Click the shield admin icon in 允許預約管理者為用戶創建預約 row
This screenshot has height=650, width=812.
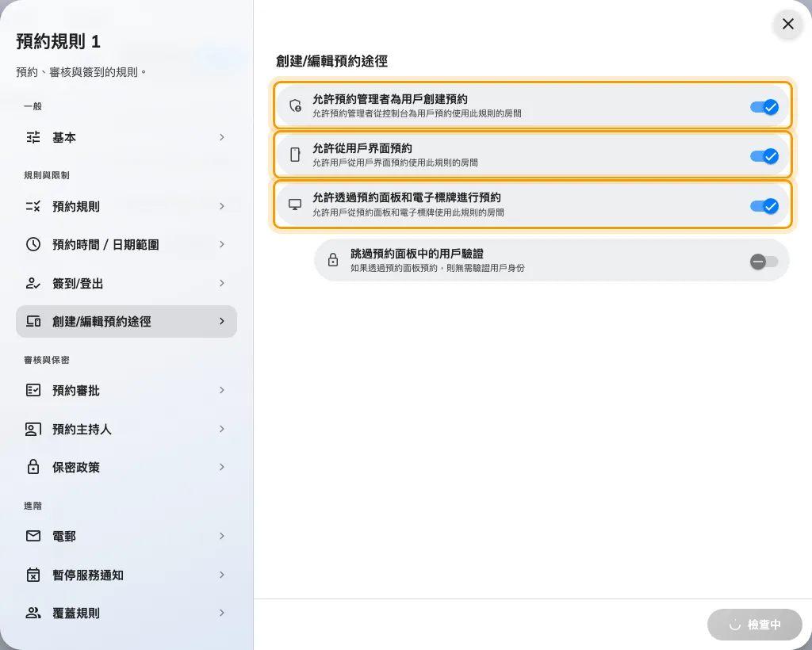(295, 105)
